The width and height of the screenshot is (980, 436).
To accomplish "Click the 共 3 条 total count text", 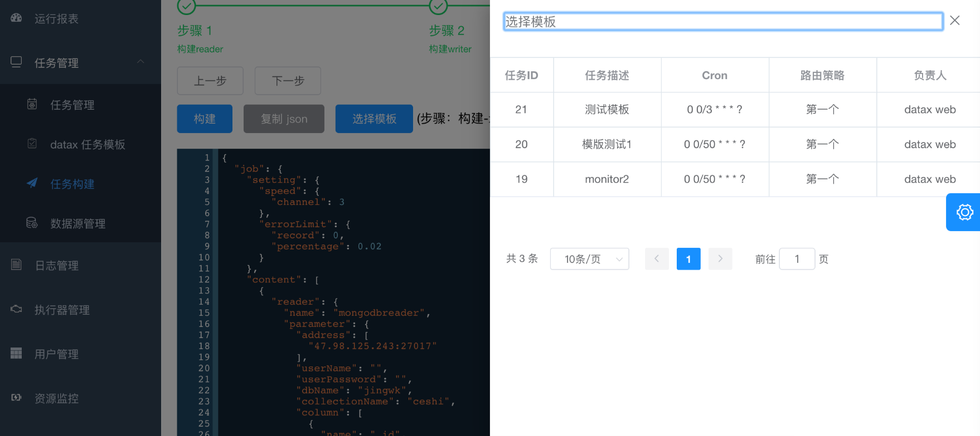I will point(522,259).
